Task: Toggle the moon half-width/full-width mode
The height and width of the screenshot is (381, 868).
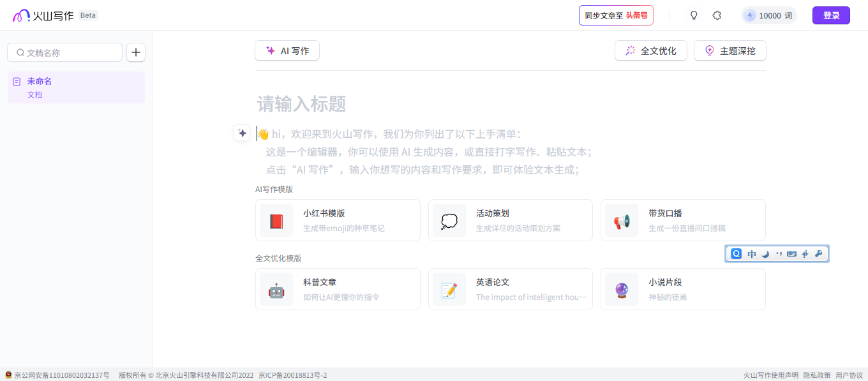Action: (765, 254)
